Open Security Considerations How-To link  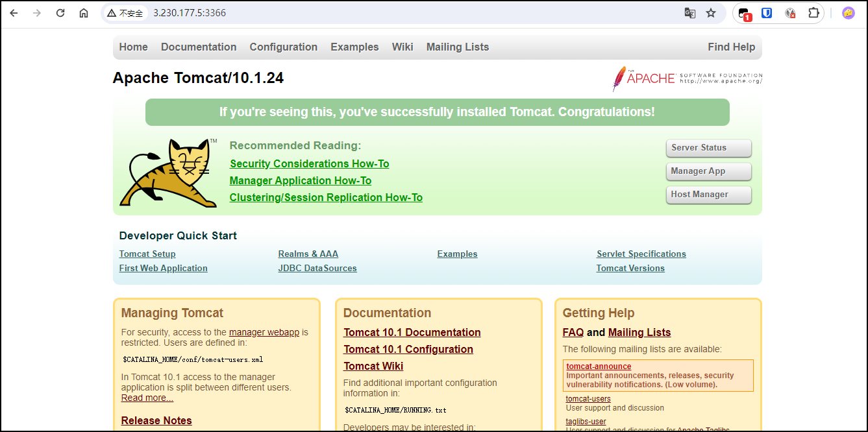(x=310, y=163)
